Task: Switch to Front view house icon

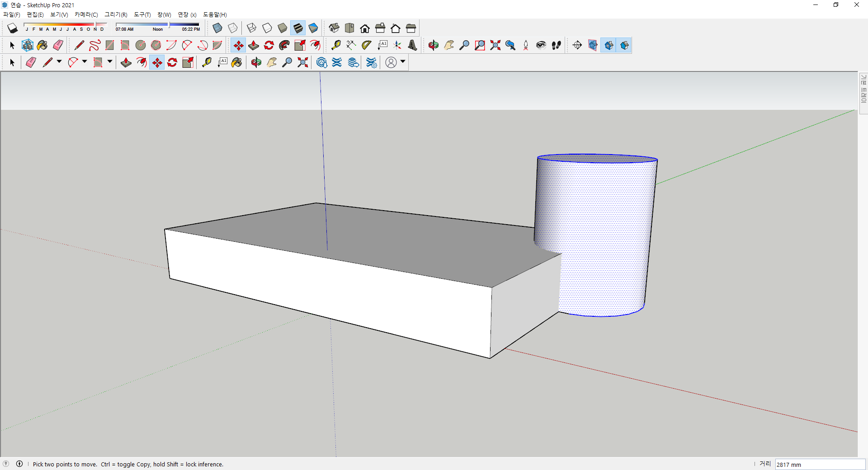Action: pyautogui.click(x=365, y=28)
